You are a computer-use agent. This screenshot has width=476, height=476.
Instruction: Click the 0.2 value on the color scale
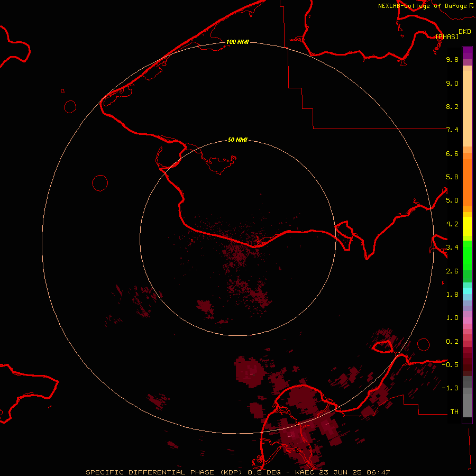pos(452,342)
